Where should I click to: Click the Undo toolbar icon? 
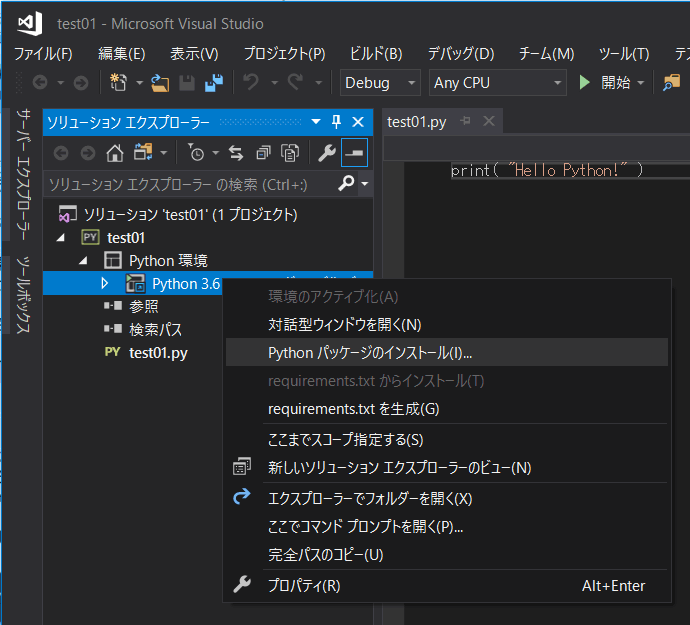[x=251, y=82]
